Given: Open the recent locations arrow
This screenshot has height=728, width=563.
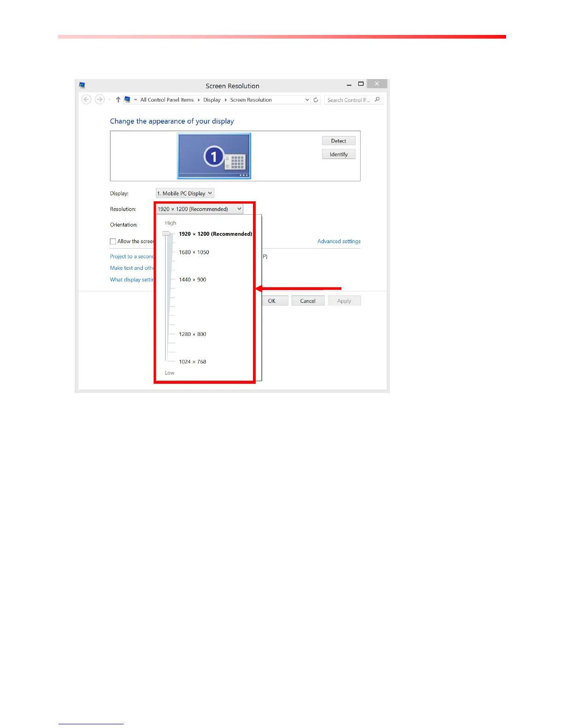Looking at the screenshot, I should coord(109,100).
